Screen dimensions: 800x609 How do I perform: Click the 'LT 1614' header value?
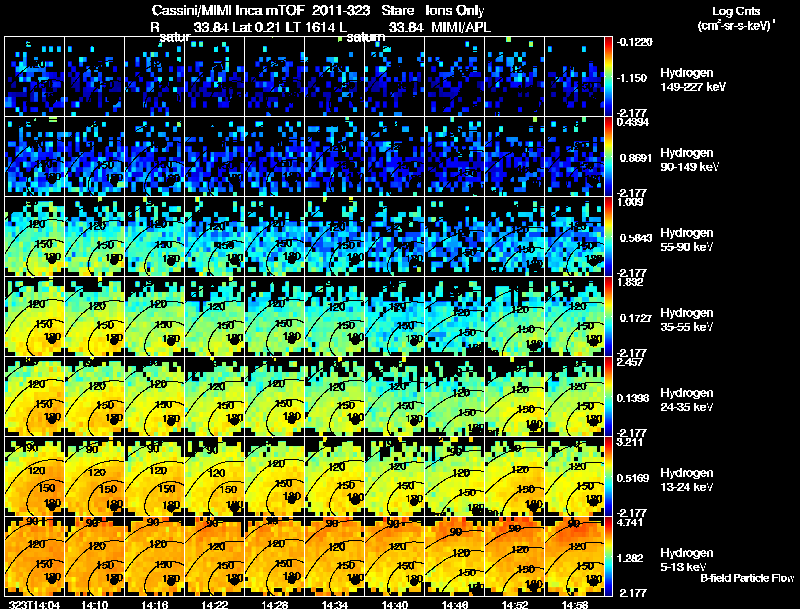(x=311, y=27)
